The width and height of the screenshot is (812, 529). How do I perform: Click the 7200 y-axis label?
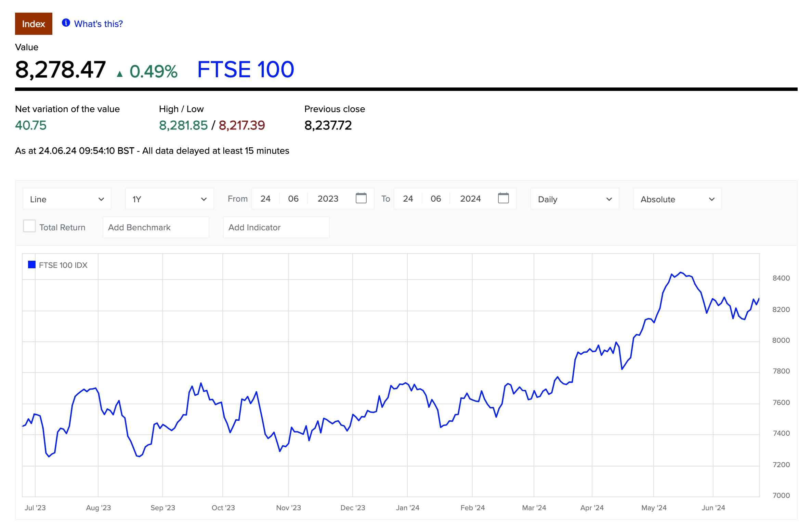tap(781, 464)
